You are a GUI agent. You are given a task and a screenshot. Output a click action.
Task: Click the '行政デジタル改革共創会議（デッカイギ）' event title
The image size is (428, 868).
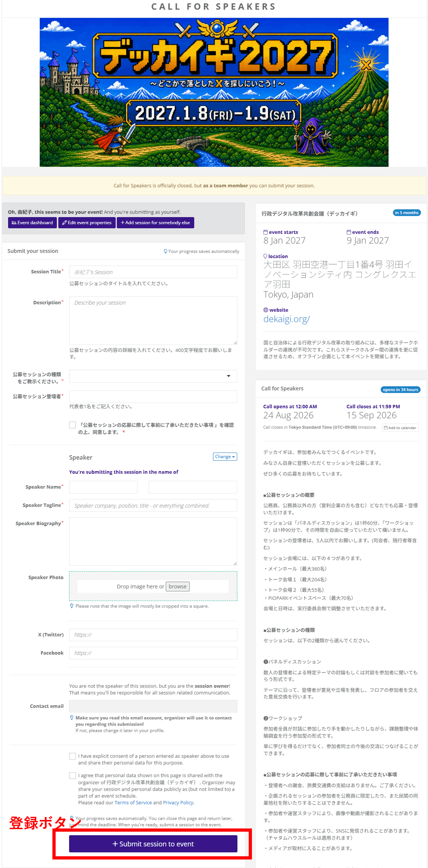pos(309,214)
